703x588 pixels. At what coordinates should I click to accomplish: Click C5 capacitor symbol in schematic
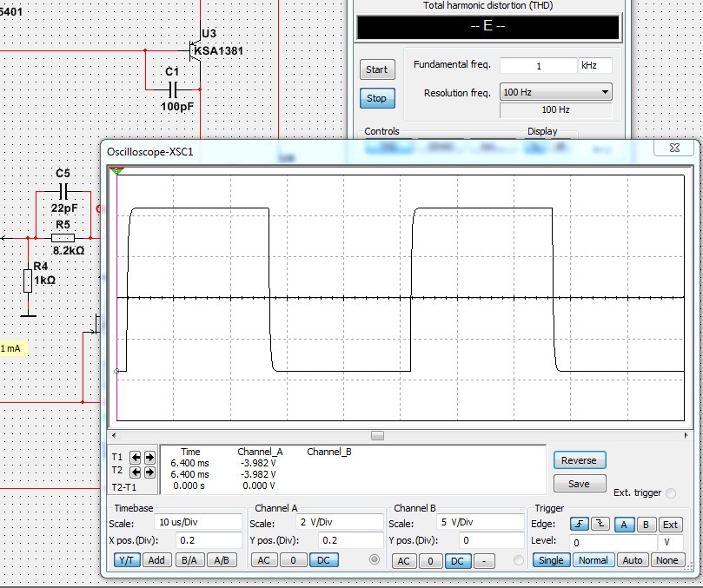63,192
